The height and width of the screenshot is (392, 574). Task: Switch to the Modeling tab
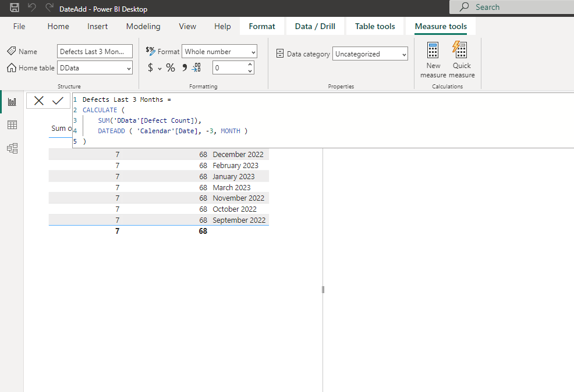point(143,26)
